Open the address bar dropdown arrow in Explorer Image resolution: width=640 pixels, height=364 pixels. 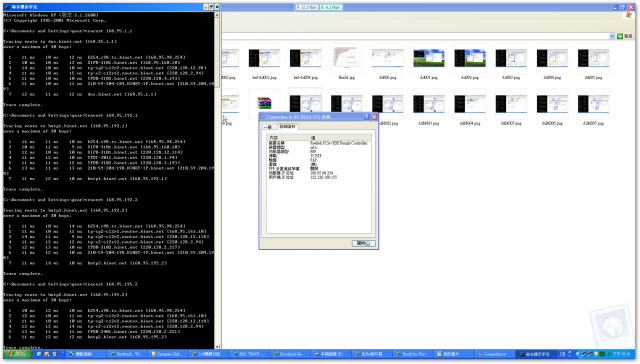coord(611,36)
